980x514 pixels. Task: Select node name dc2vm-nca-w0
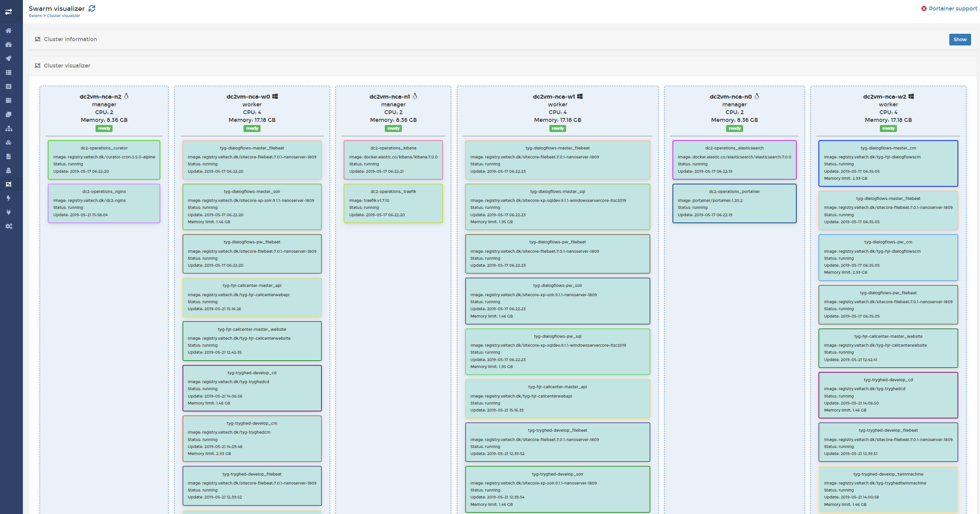248,97
